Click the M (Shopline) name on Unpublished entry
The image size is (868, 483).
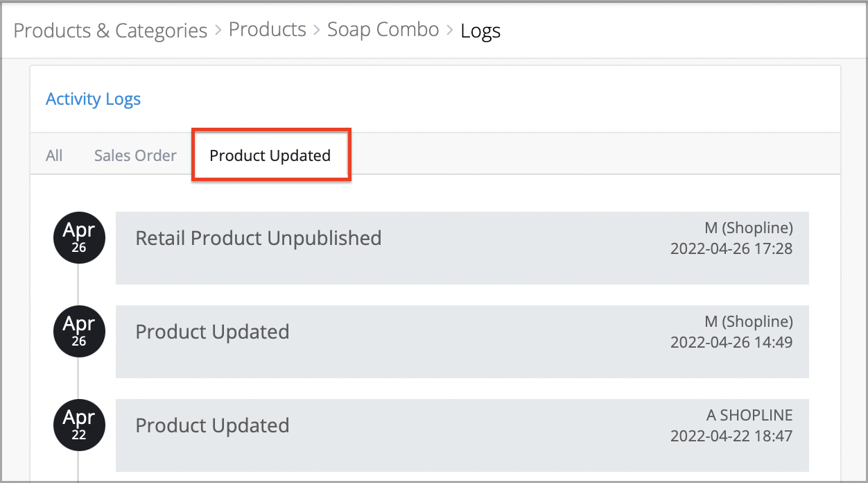748,228
